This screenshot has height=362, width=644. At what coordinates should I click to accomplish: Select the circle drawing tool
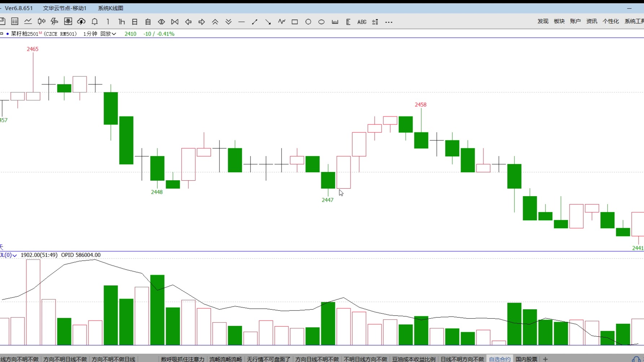coord(308,22)
